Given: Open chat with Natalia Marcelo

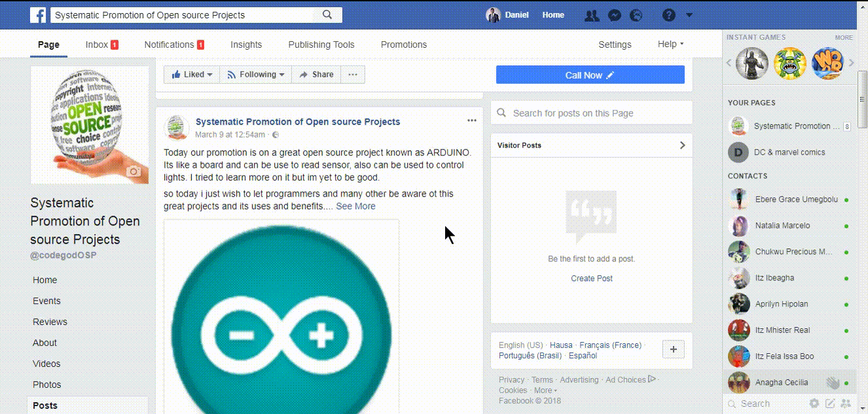Looking at the screenshot, I should 789,225.
